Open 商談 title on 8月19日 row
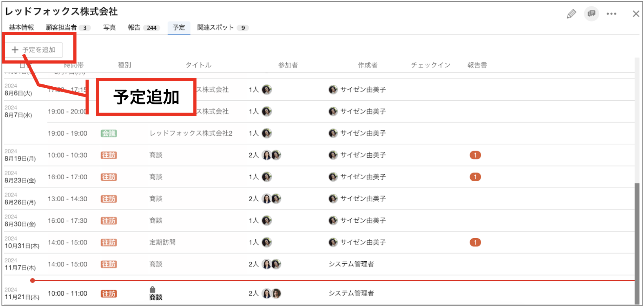This screenshot has height=306, width=644. pyautogui.click(x=156, y=155)
